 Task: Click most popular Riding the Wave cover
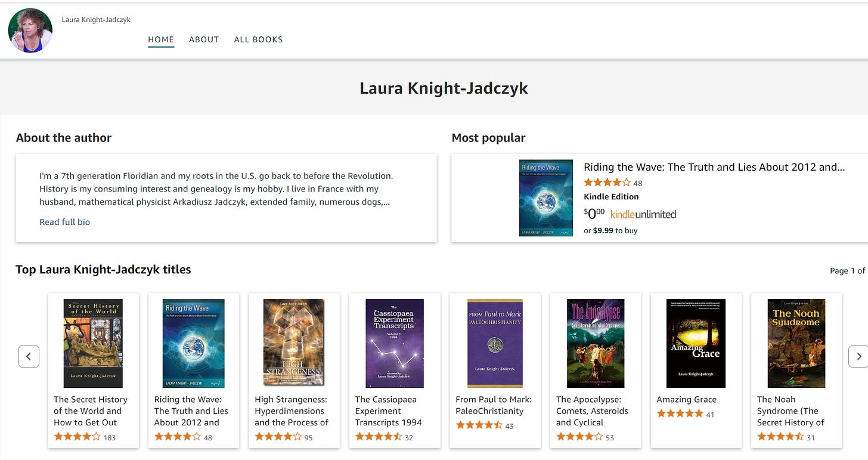click(x=546, y=197)
